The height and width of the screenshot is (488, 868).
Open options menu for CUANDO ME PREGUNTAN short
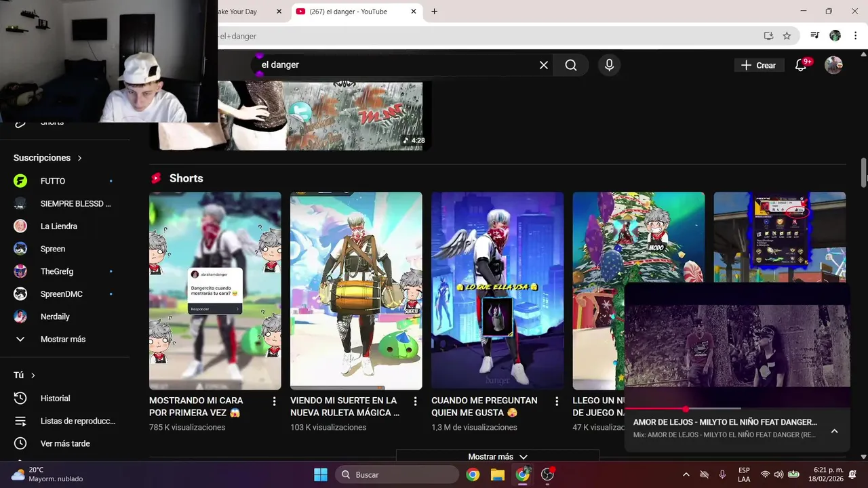click(x=556, y=401)
